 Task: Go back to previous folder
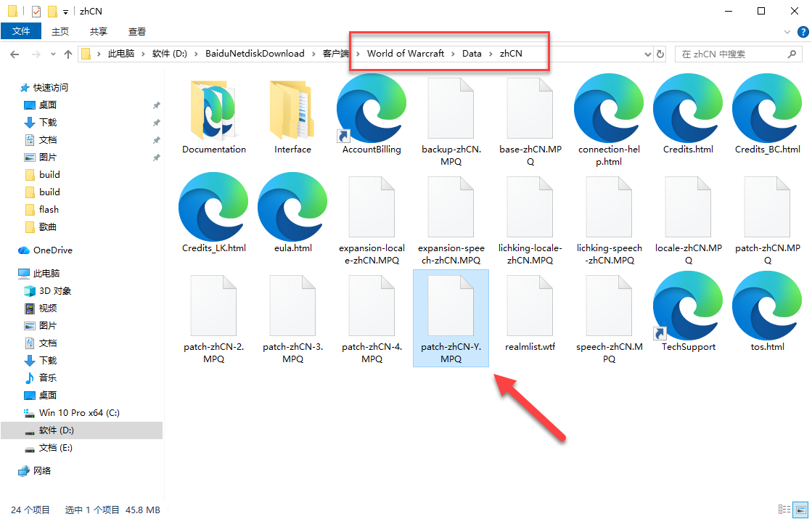coord(15,54)
